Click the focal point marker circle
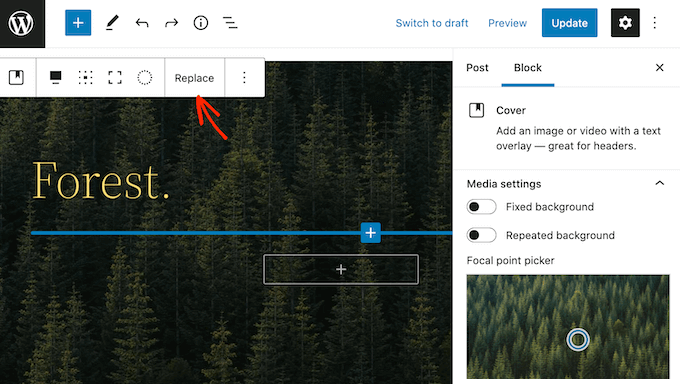Viewport: 680px width, 384px height. tap(578, 339)
